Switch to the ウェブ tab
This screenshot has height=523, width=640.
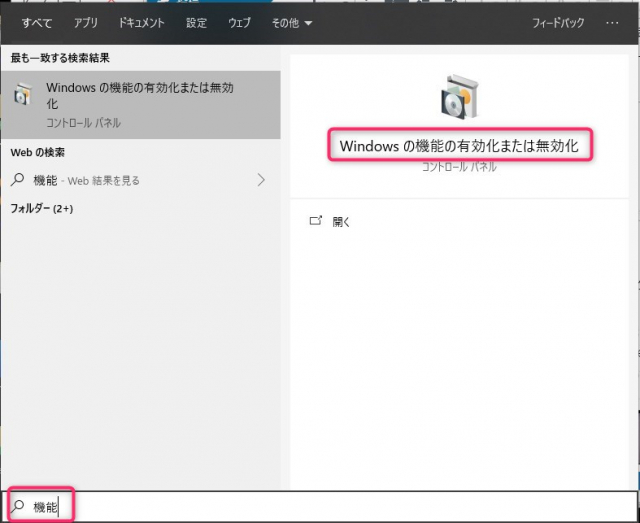coord(239,23)
